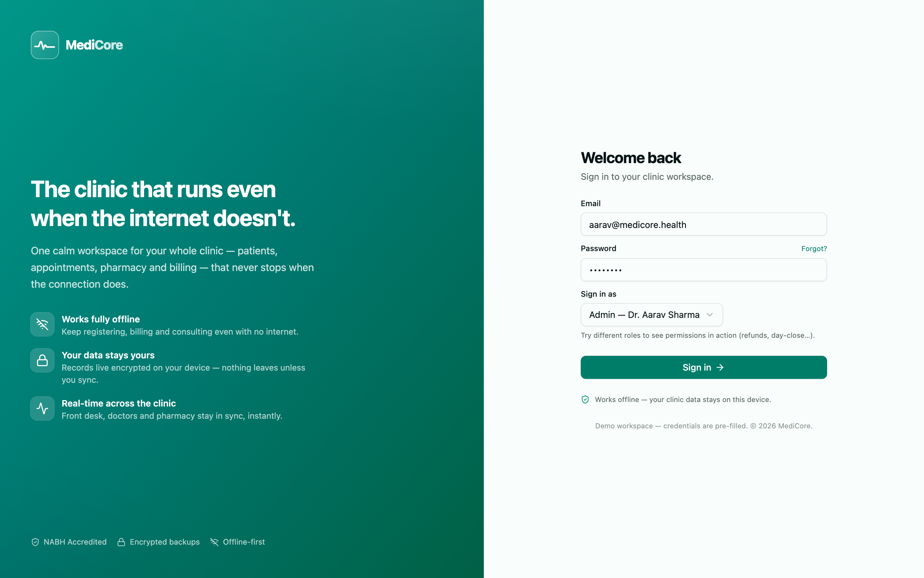Screen dimensions: 924x578
Task: Click the 'Works fully offline' feature title
Action: (x=100, y=319)
